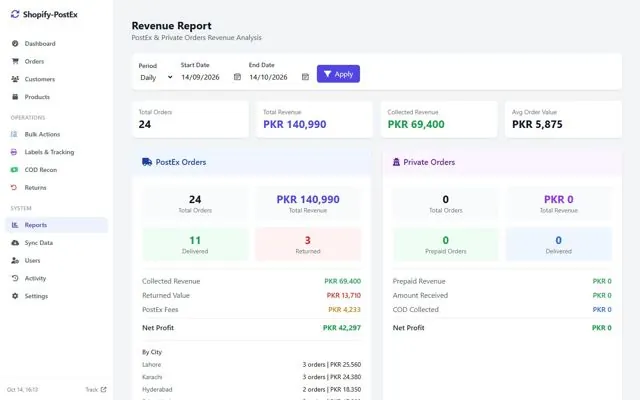The image size is (640, 400).
Task: Click the COD Recon cash icon
Action: [x=14, y=170]
